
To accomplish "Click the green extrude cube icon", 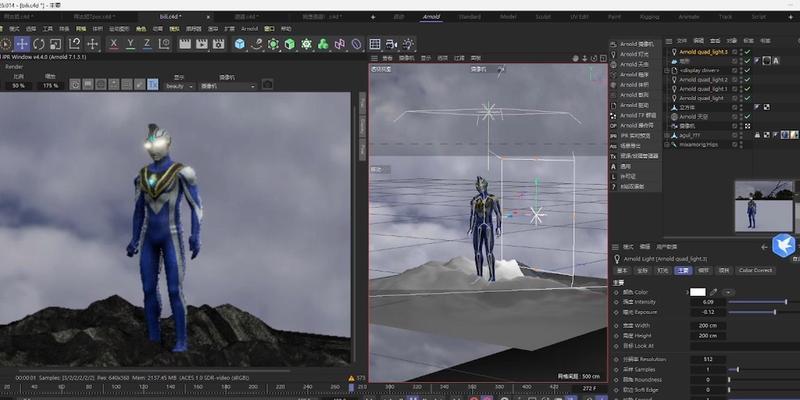I will [290, 44].
